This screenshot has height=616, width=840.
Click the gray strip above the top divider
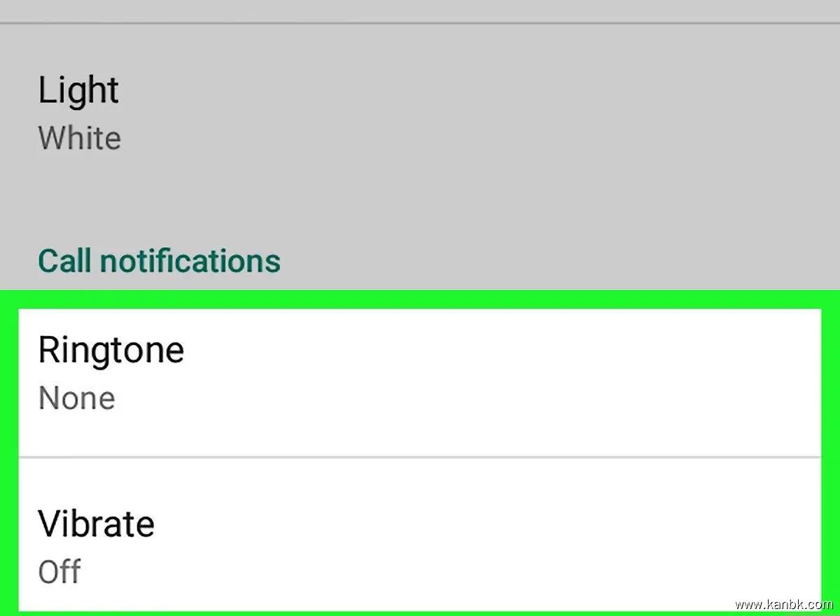(x=420, y=10)
